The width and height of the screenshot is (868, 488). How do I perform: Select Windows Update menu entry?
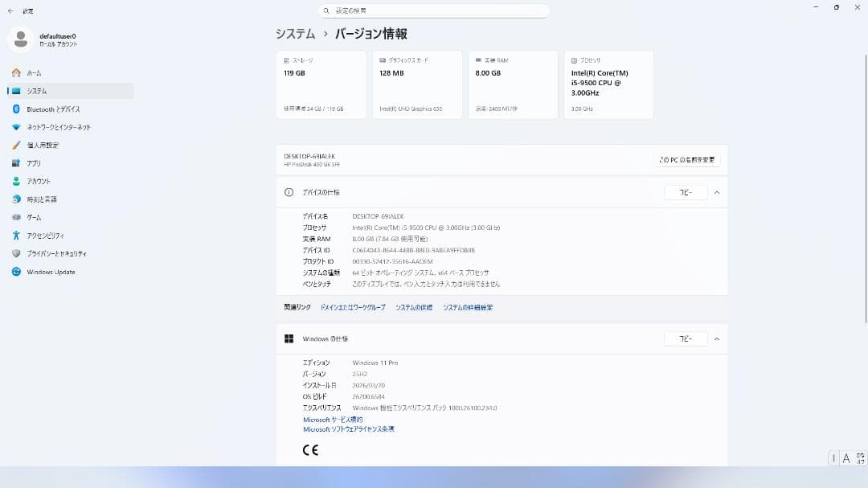[x=70, y=272]
